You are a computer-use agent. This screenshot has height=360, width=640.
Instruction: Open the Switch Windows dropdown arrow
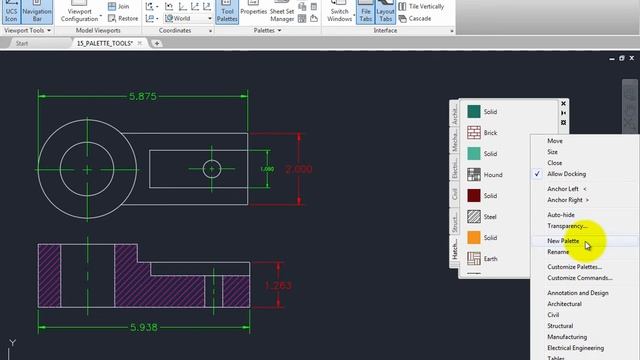[353, 16]
